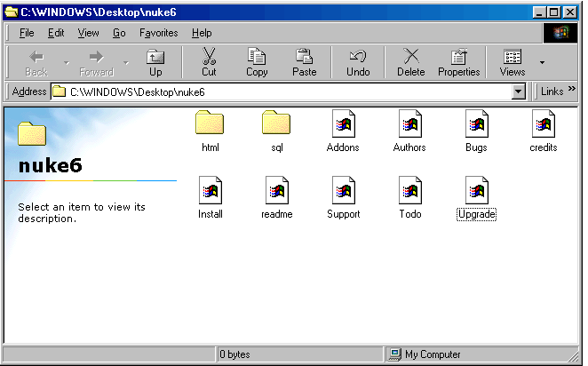Open Properties from the toolbar

point(459,58)
